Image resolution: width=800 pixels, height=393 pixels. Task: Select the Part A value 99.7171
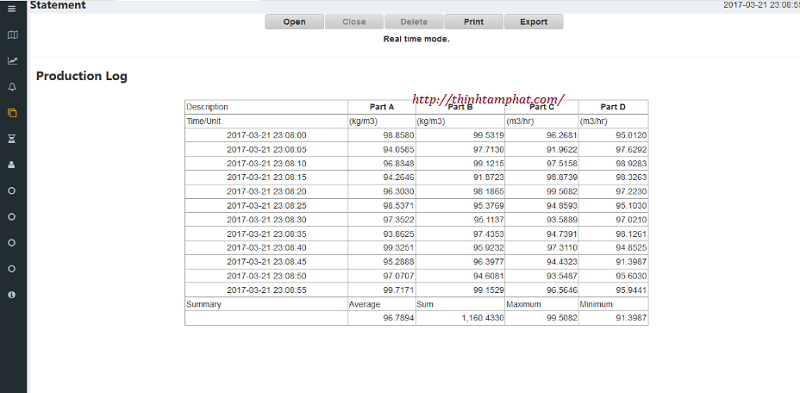(398, 290)
